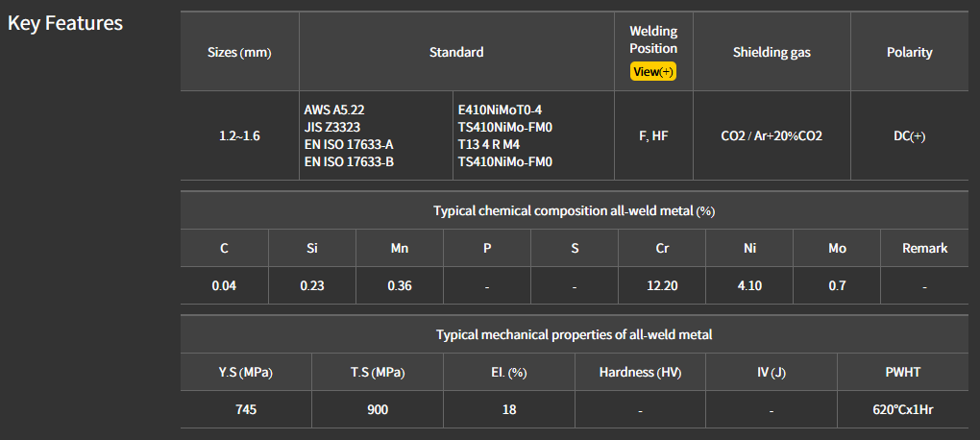Click the Typical chemical composition table title
This screenshot has width=980, height=440.
pyautogui.click(x=574, y=210)
